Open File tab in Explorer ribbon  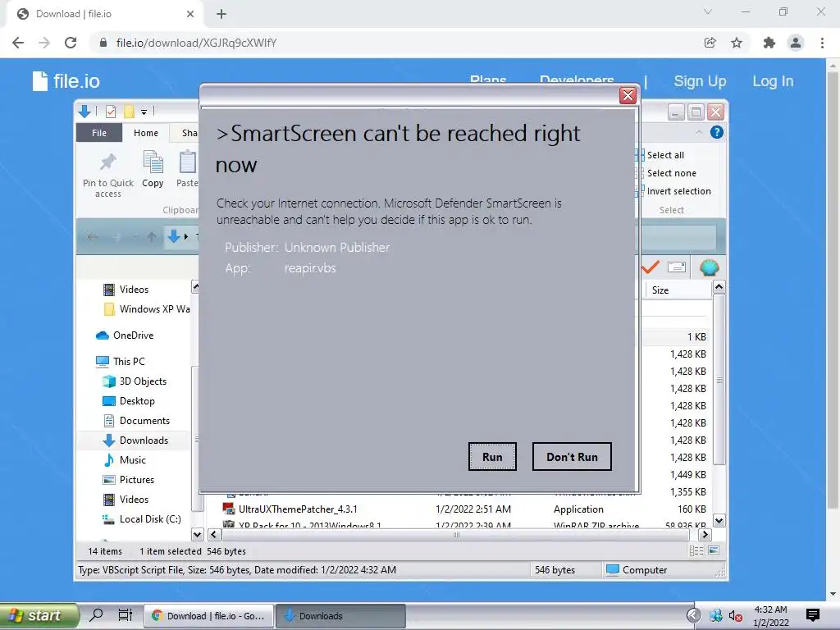click(99, 133)
